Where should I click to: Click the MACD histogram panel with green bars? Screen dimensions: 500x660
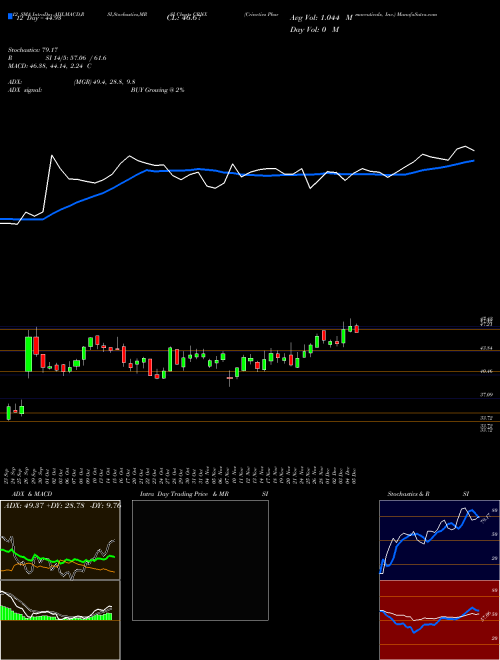click(60, 620)
